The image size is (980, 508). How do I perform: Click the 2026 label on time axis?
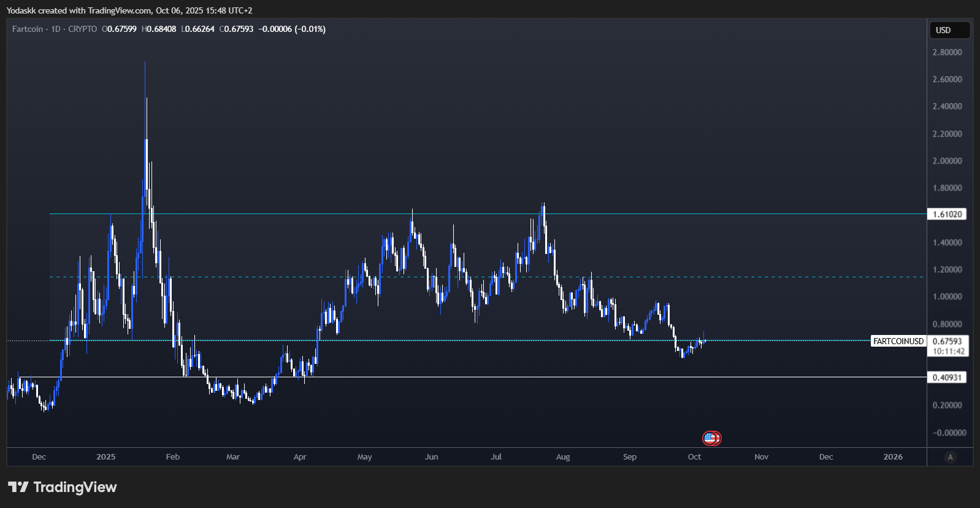(x=893, y=456)
